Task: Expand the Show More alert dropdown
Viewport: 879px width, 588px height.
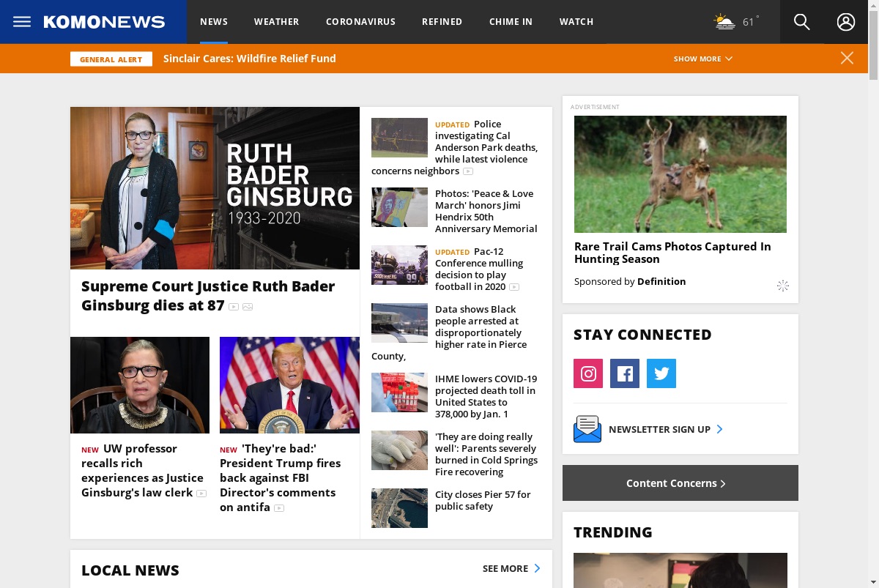Action: 703,59
